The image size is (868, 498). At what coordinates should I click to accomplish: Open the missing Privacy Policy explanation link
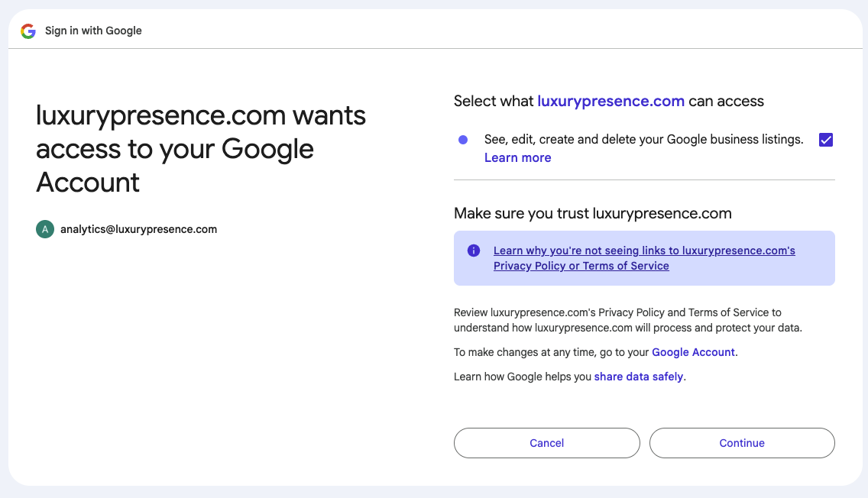[x=644, y=258]
